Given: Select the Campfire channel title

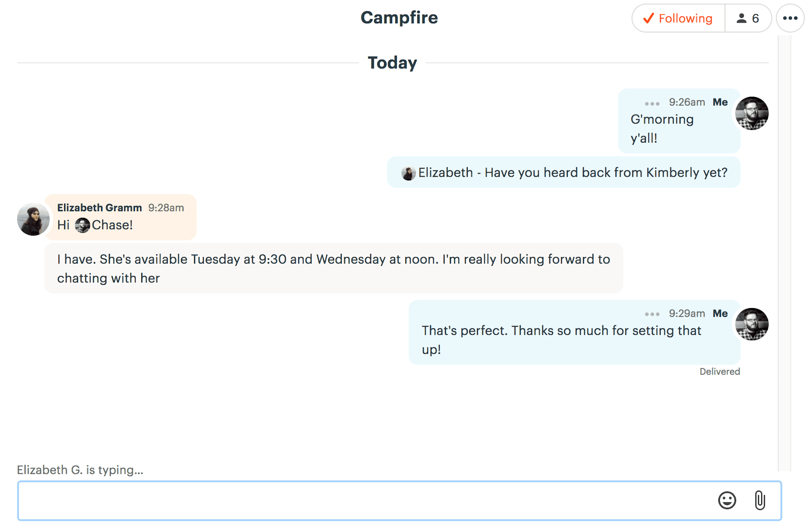Looking at the screenshot, I should (400, 18).
